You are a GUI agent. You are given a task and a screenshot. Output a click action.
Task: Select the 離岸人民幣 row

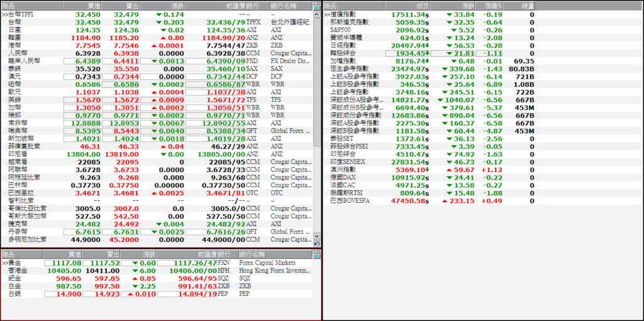(157, 61)
